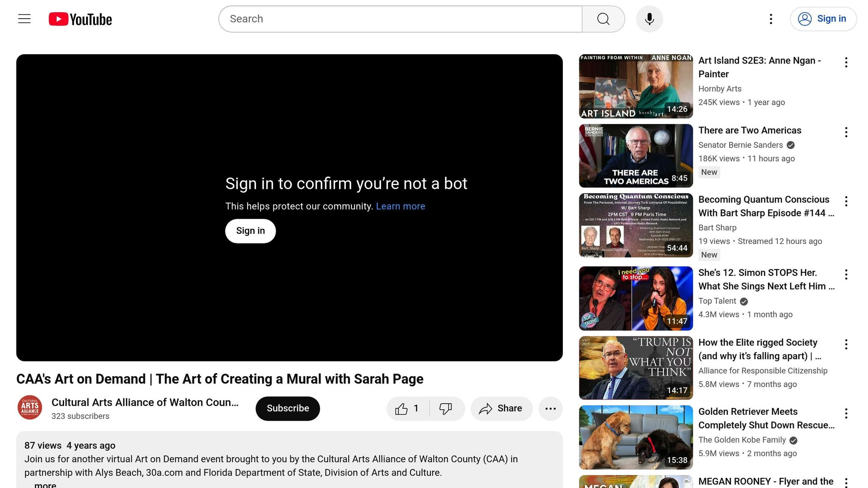Start voice search with microphone icon
The width and height of the screenshot is (868, 488).
click(649, 19)
